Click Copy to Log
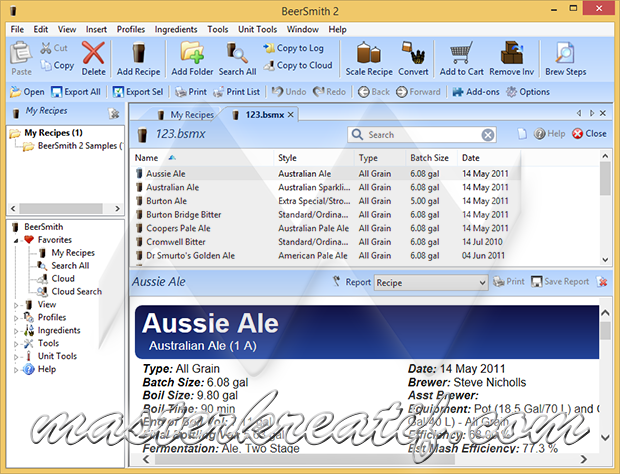 [x=293, y=48]
